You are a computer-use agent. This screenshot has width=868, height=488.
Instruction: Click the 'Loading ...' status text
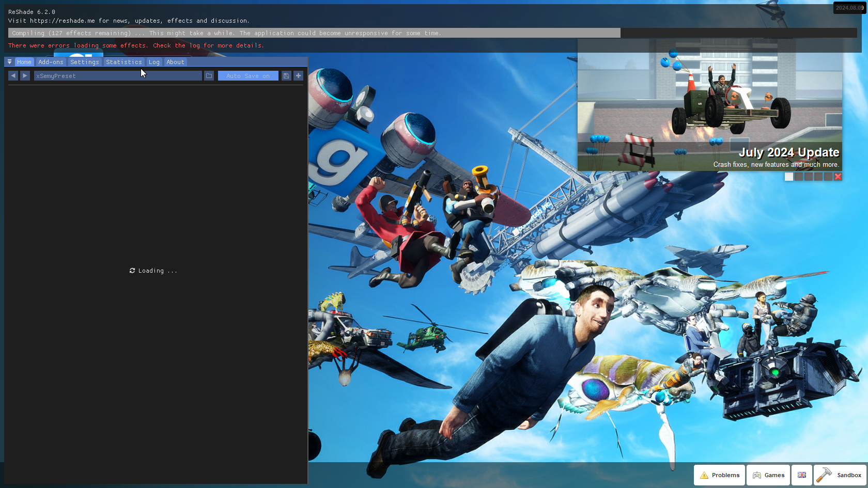pos(153,271)
